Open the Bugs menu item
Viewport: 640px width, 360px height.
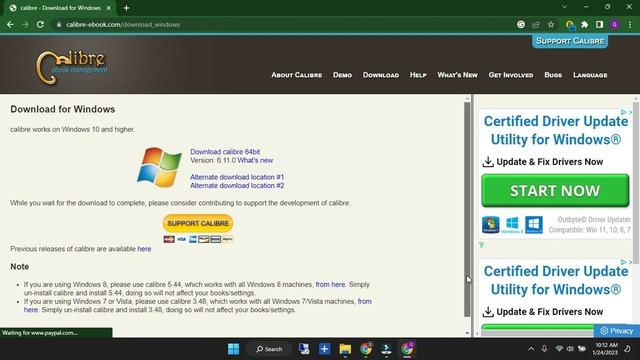553,75
